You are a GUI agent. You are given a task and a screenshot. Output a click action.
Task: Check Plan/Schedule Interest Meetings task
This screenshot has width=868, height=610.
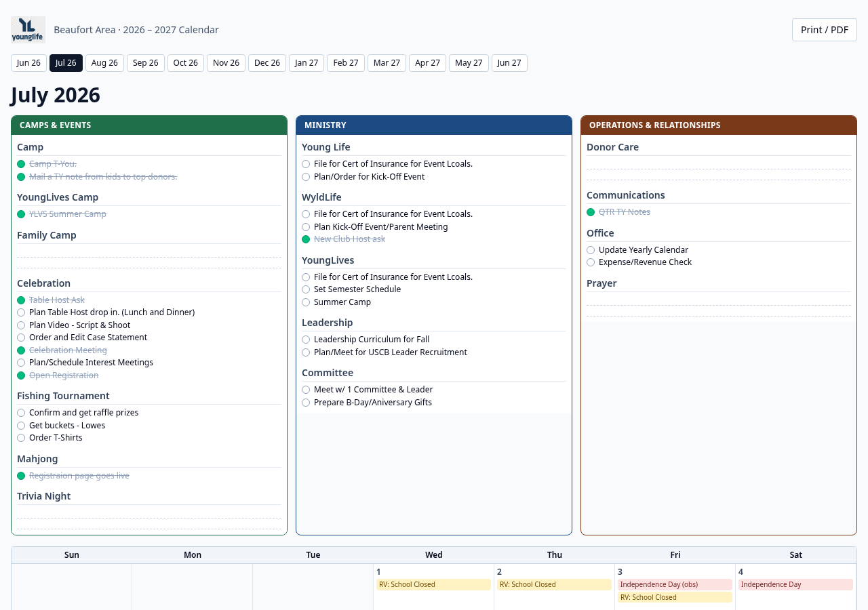pos(21,363)
